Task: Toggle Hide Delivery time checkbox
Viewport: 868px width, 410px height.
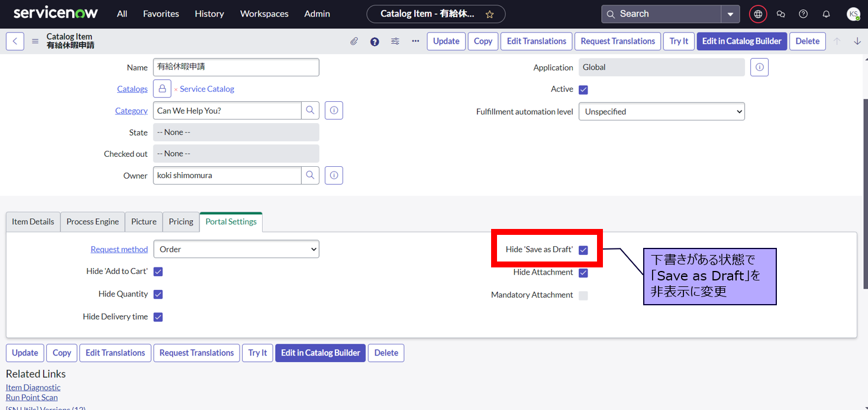Action: [158, 317]
